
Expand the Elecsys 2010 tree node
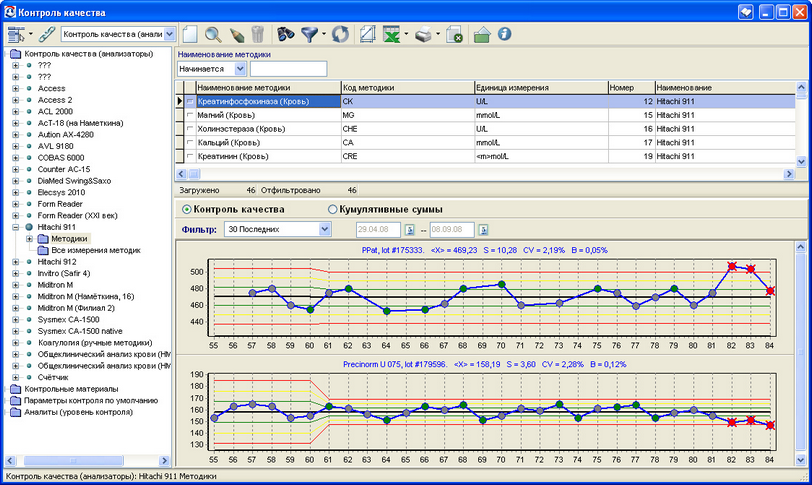(16, 193)
